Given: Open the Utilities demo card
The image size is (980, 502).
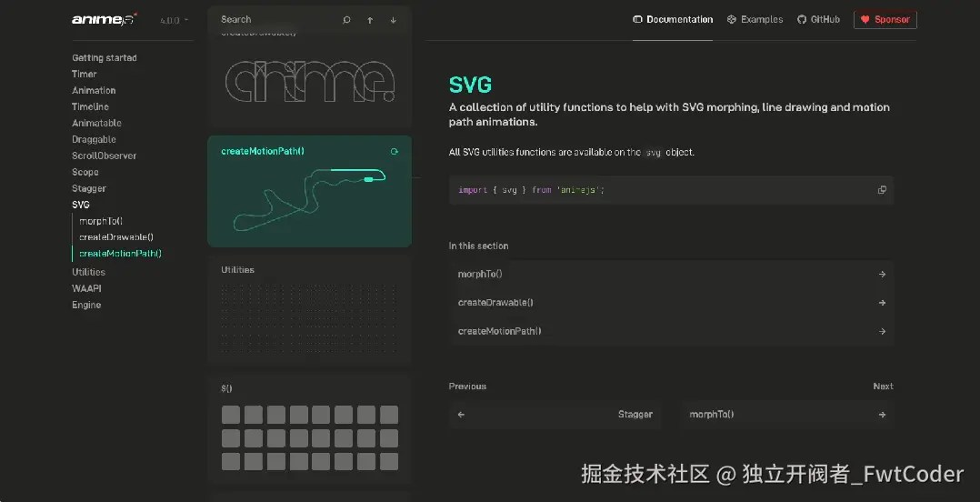Looking at the screenshot, I should 309,310.
